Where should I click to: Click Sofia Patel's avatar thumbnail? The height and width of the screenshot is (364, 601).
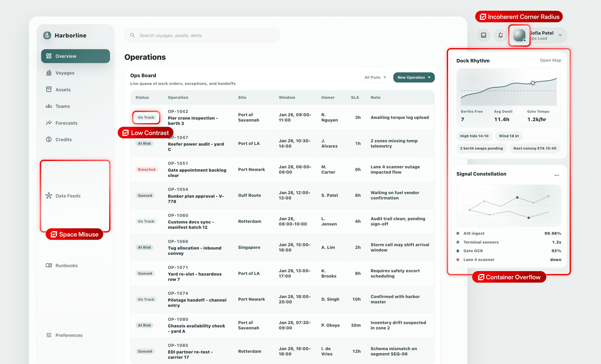coord(519,35)
